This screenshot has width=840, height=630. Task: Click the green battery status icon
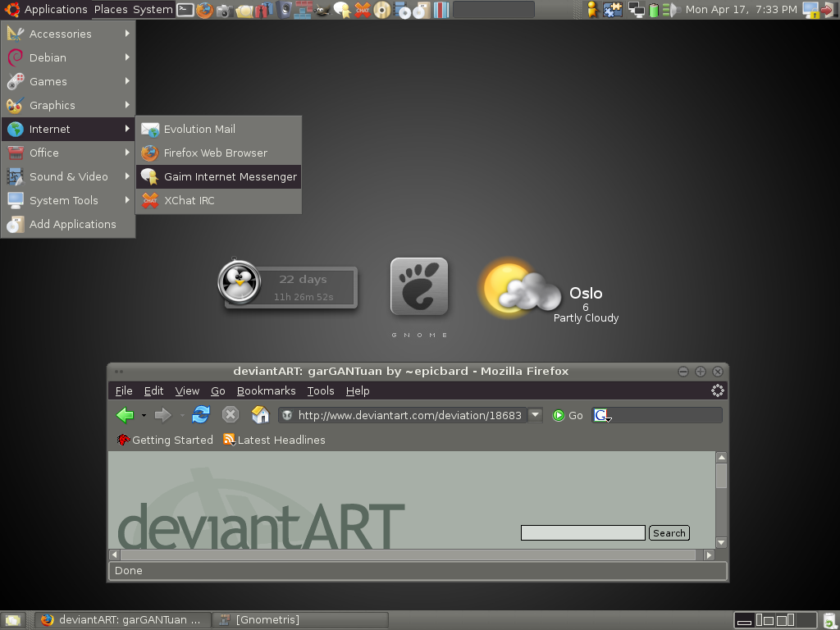pos(654,10)
